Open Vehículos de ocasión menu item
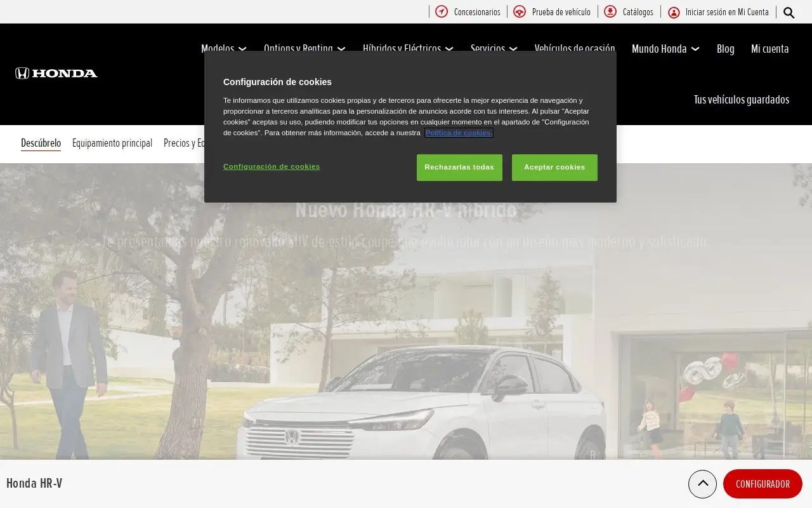The height and width of the screenshot is (508, 812). [x=575, y=48]
